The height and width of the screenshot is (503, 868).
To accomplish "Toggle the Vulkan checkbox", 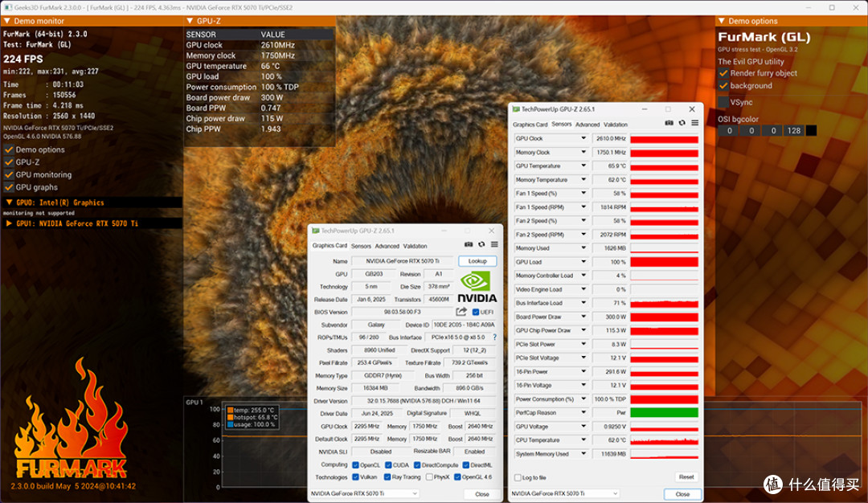I will click(x=355, y=477).
